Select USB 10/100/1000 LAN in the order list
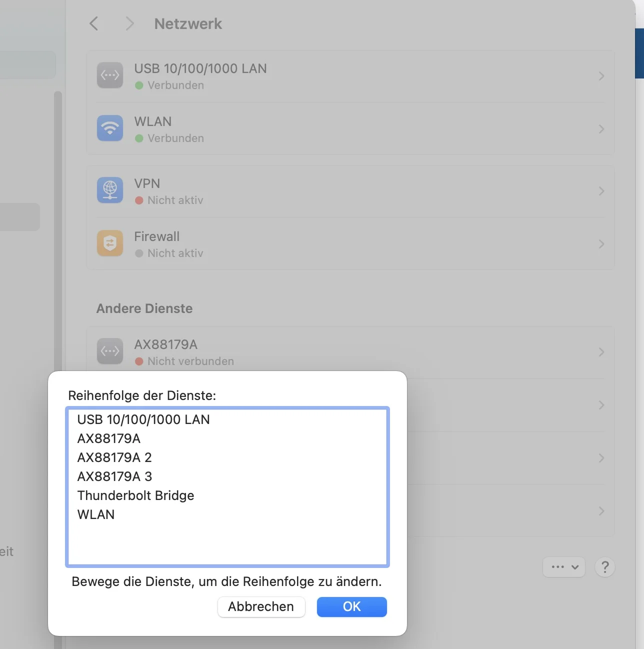 pyautogui.click(x=227, y=419)
